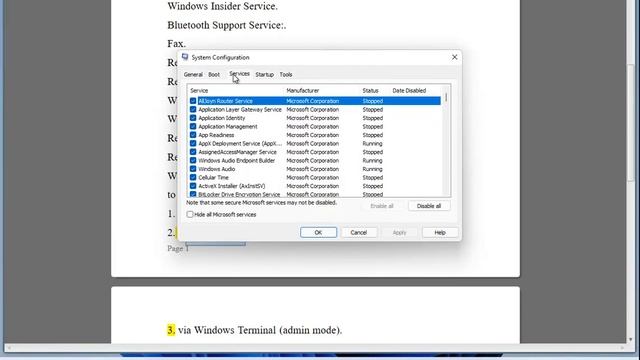Select the AllJoyn Router Service row

point(315,101)
